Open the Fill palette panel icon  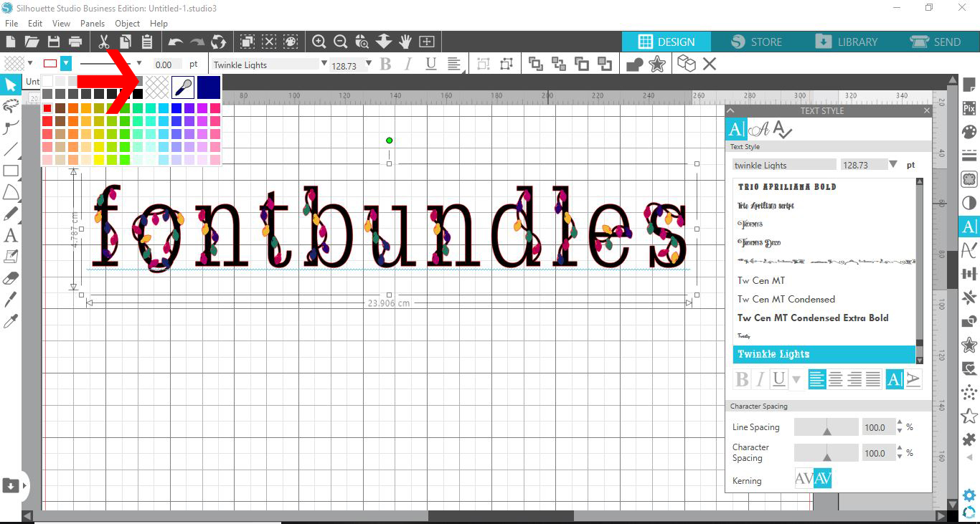point(969,132)
